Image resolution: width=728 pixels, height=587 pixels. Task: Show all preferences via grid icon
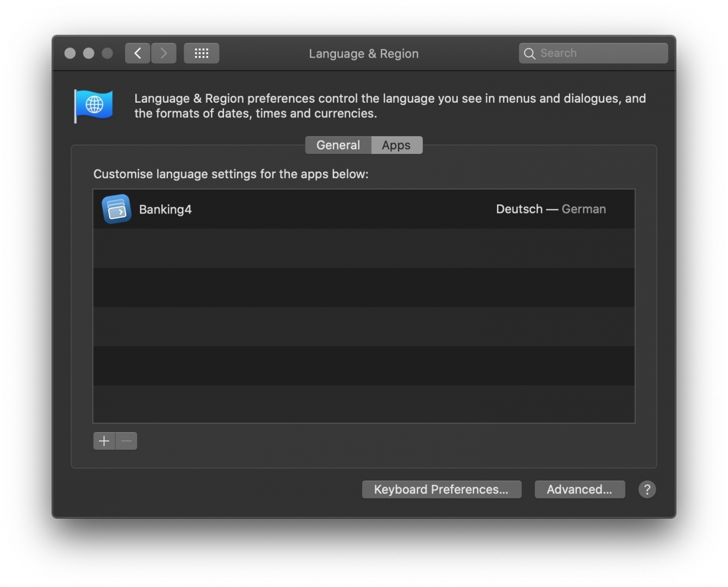click(201, 53)
